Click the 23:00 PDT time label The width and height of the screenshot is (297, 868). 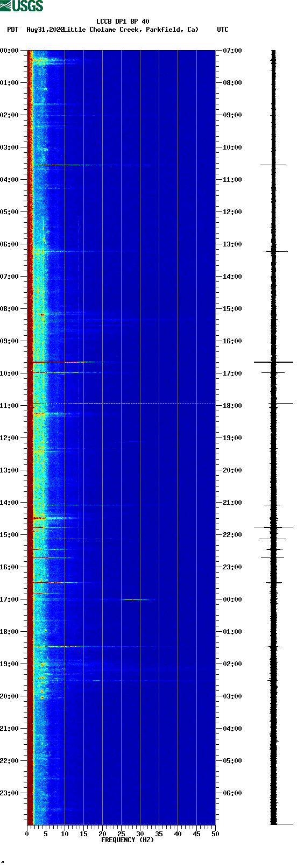[x=10, y=793]
